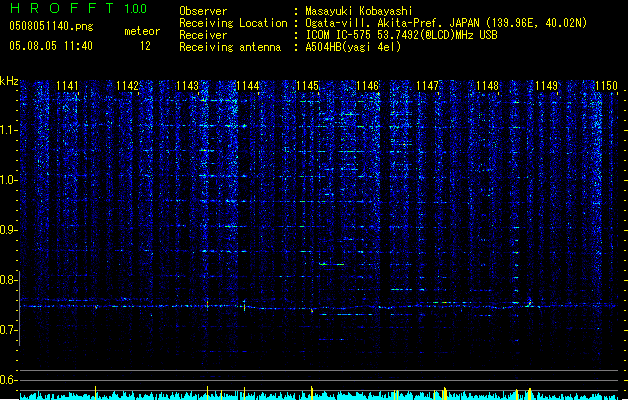Click the 1142 time marker
This screenshot has height=400, width=629.
[127, 86]
